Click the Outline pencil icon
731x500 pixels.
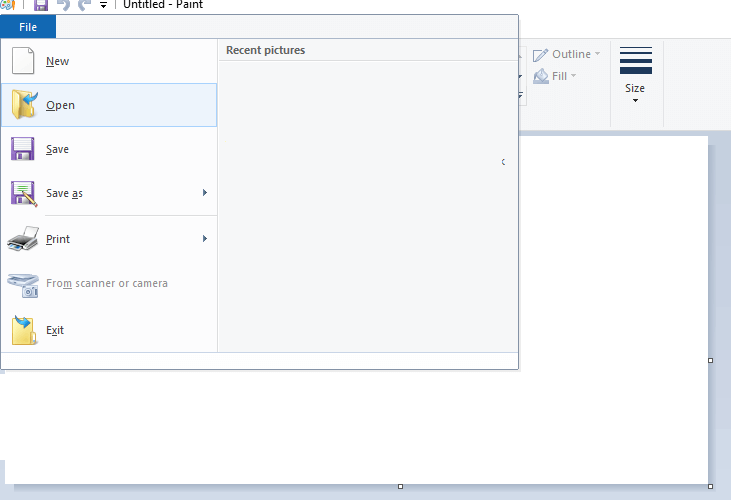click(540, 55)
